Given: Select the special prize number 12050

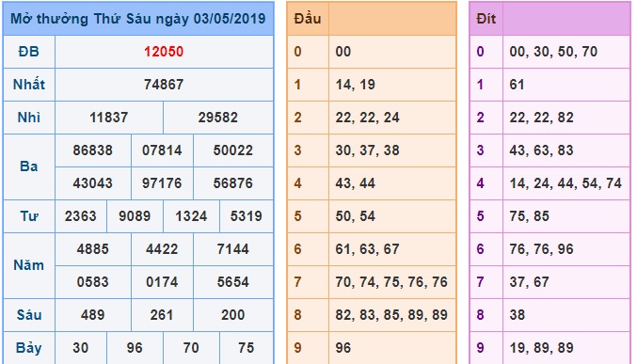Looking at the screenshot, I should pyautogui.click(x=164, y=52).
